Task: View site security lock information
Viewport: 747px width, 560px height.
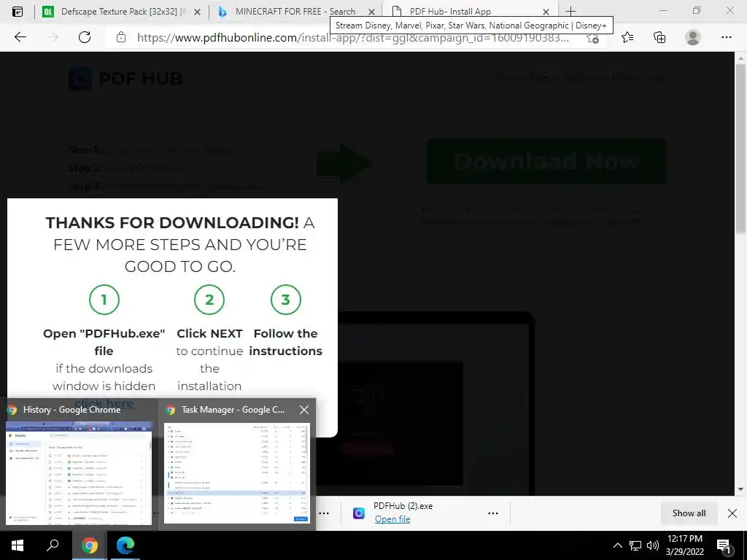Action: coord(121,37)
